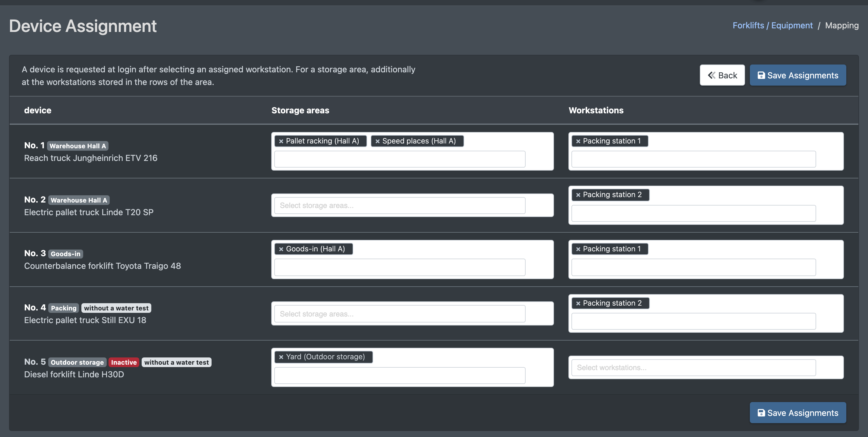Select Reach truck Jungheinrich ETV 216 text
The image size is (868, 437).
(x=91, y=158)
